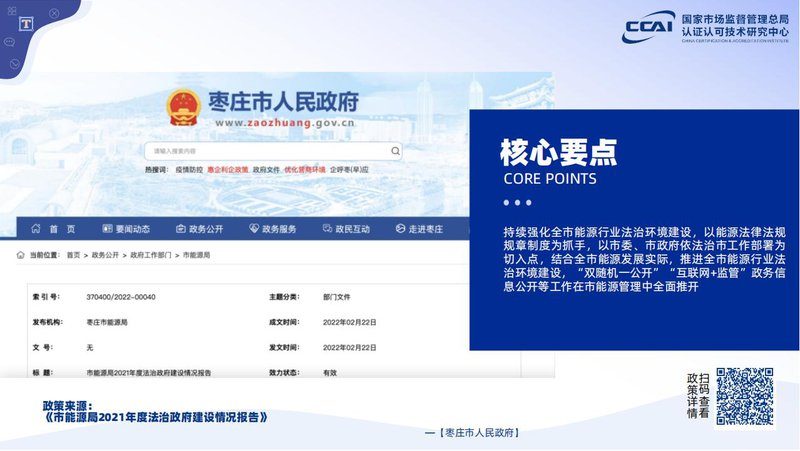Click the circled X icon in the corner
This screenshot has height=451, width=800.
pos(54,13)
